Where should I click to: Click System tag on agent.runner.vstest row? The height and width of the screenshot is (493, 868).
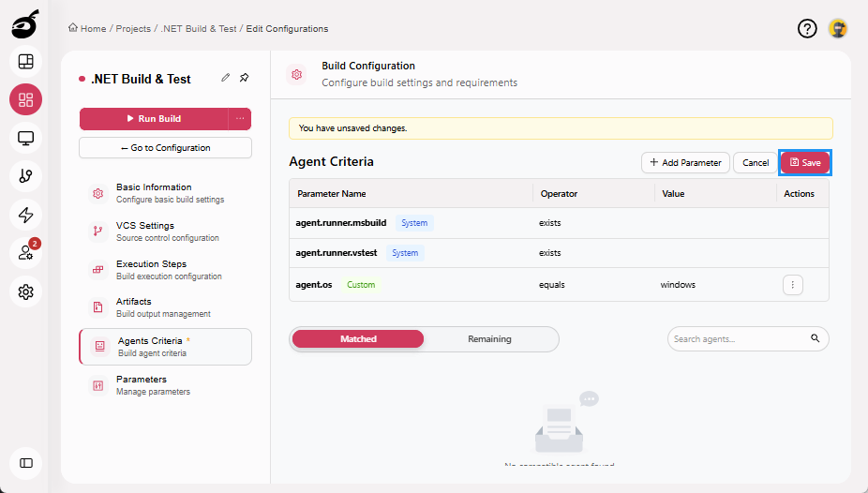[x=405, y=253]
